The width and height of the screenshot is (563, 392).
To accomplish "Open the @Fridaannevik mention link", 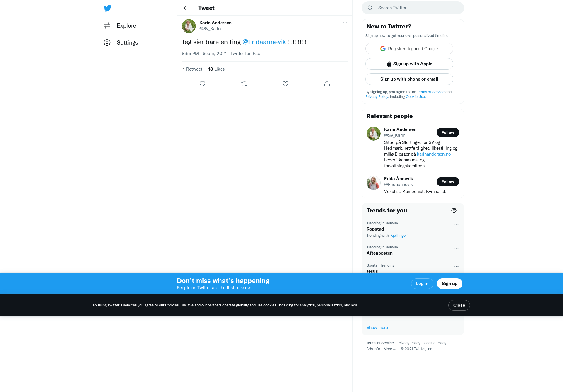I will 264,42.
